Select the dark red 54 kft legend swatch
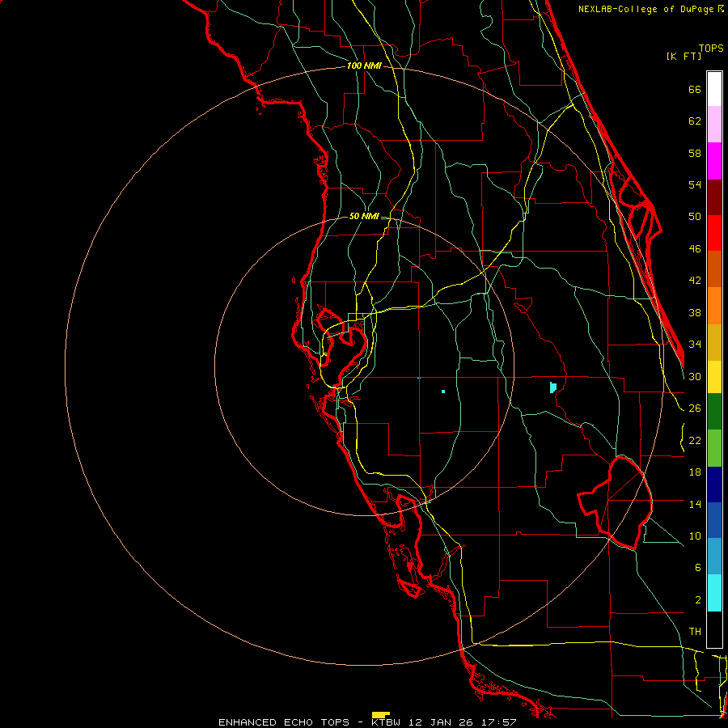 click(714, 197)
